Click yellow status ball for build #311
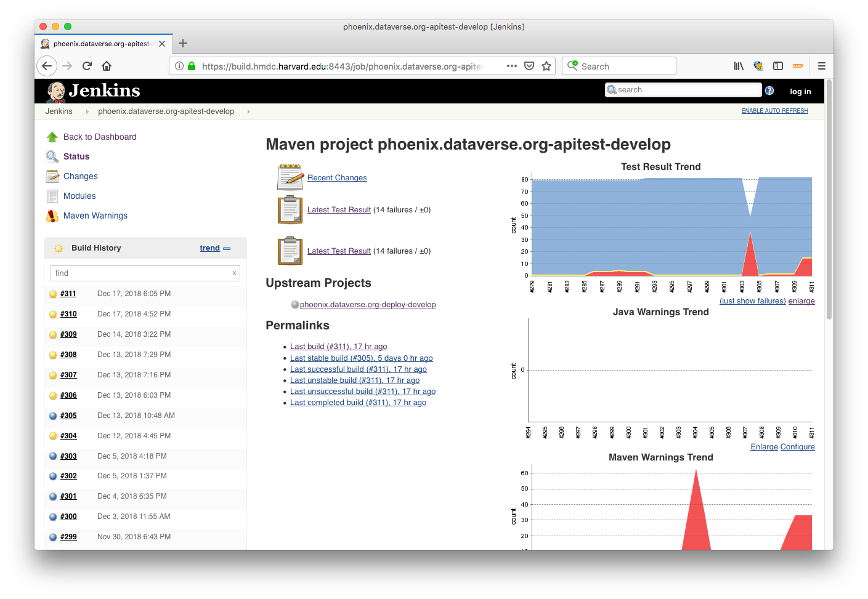This screenshot has height=599, width=868. click(53, 294)
